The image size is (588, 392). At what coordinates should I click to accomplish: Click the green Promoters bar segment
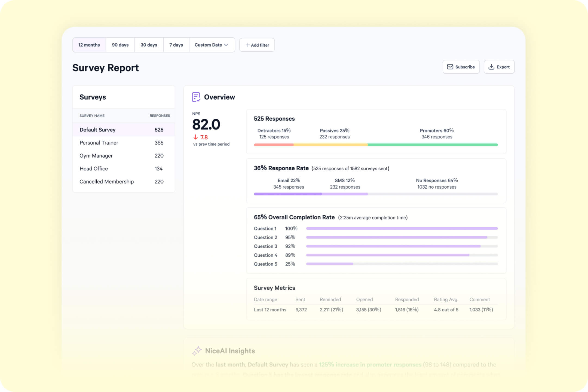[x=433, y=145]
